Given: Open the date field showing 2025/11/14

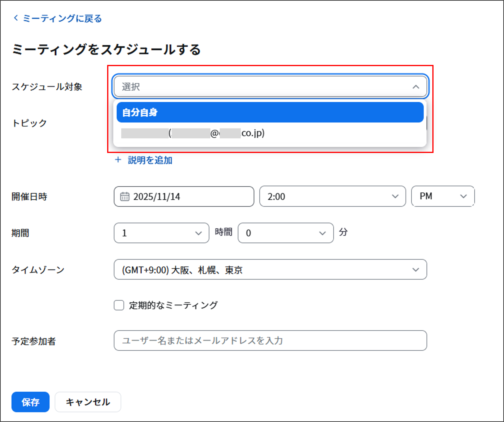Looking at the screenshot, I should [x=184, y=196].
